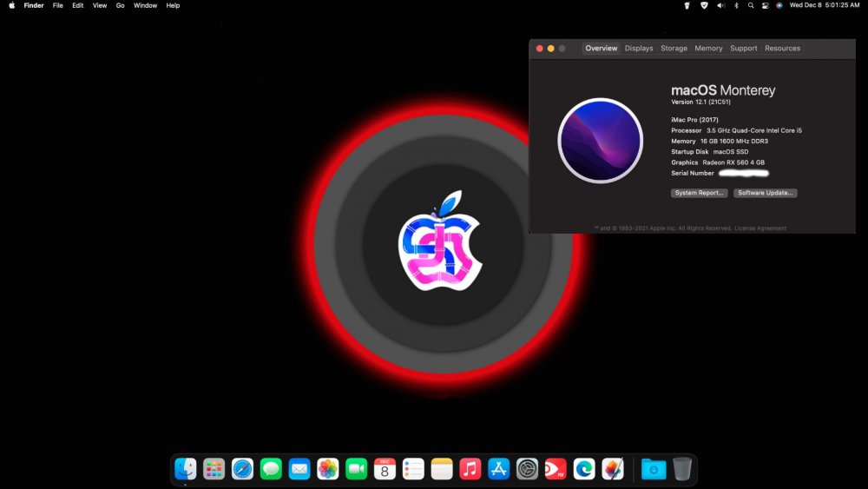
Task: Click the macOS Monterey wallpaper logo
Action: click(601, 141)
